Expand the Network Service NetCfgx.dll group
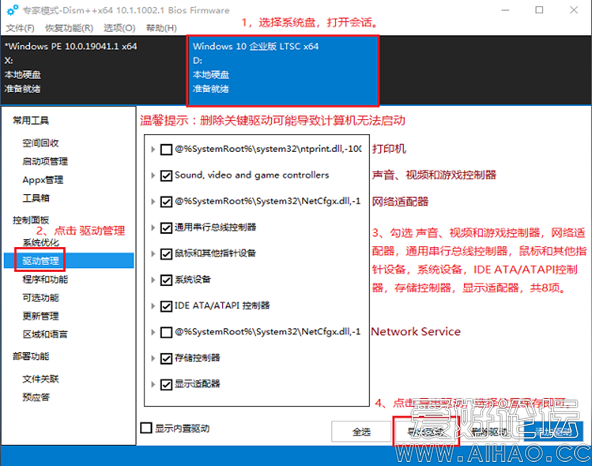This screenshot has height=466, width=592. click(153, 332)
